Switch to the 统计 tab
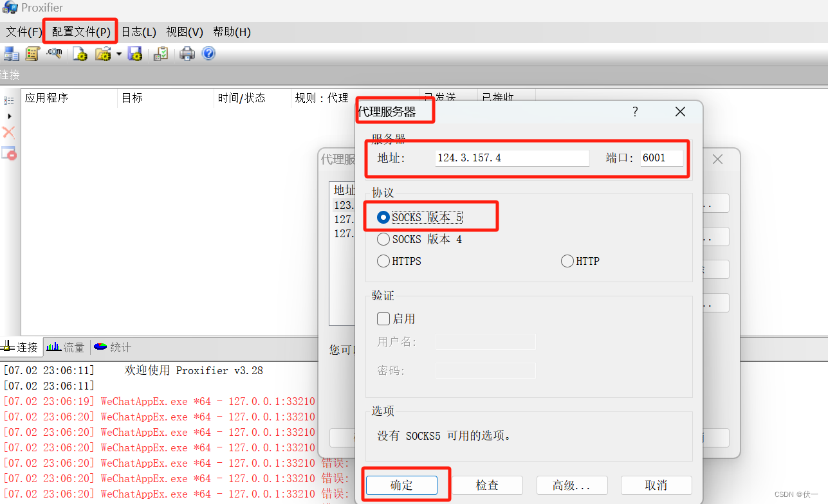Screen dimensions: 828x504 [113, 347]
